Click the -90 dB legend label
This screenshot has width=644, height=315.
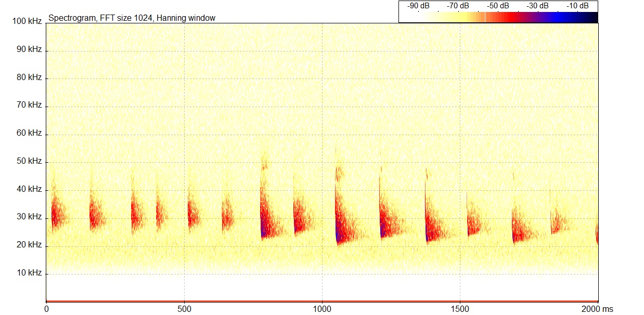click(x=418, y=6)
